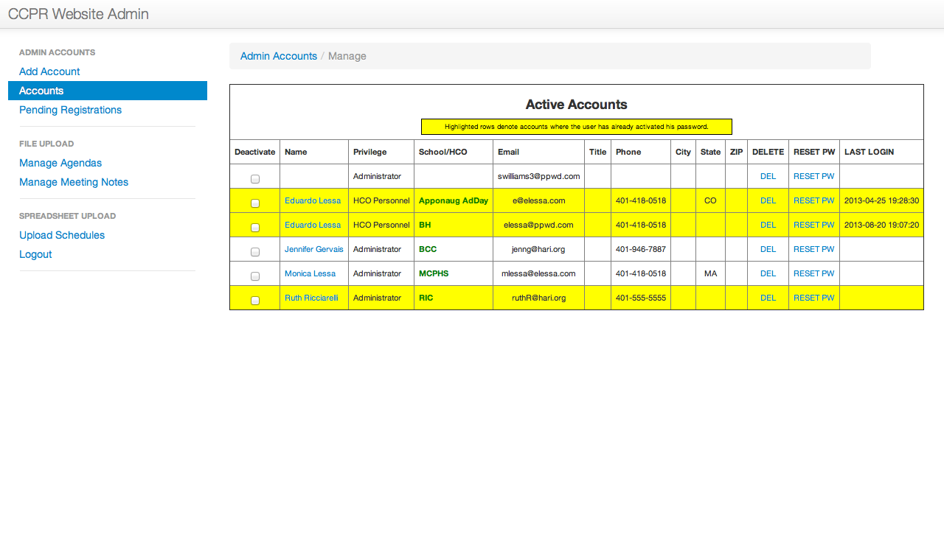Screen dimensions: 944x560
Task: Delete the swilliams3@ppwd.com account
Action: tap(768, 176)
